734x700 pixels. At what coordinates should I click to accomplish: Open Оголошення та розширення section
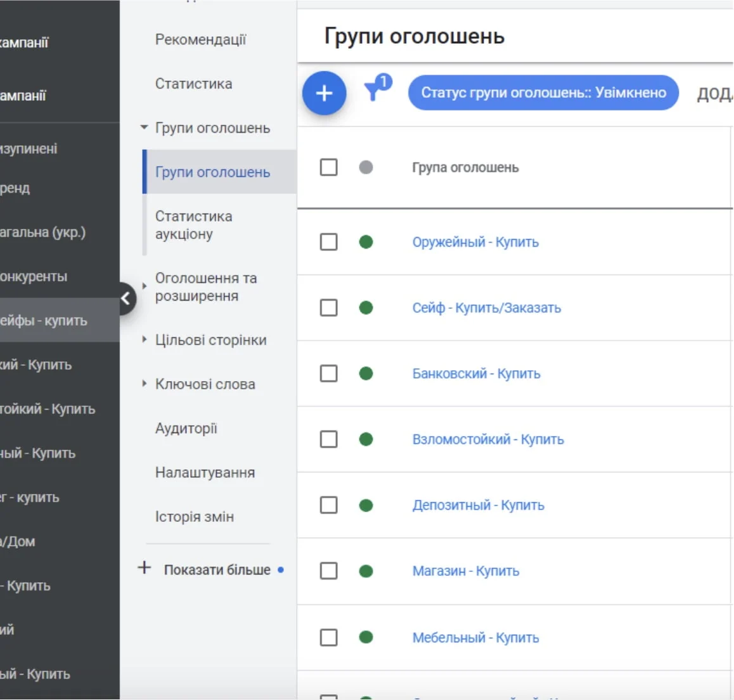[206, 287]
